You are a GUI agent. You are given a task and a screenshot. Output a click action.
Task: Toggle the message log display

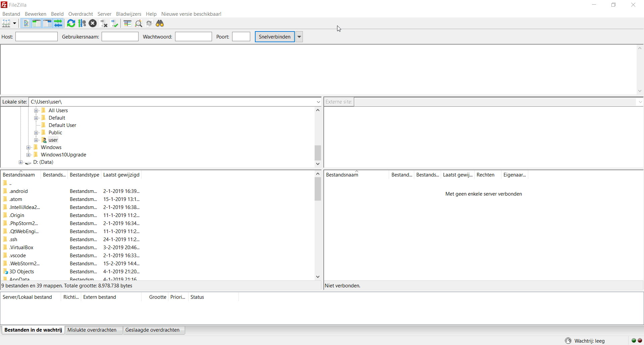[26, 23]
